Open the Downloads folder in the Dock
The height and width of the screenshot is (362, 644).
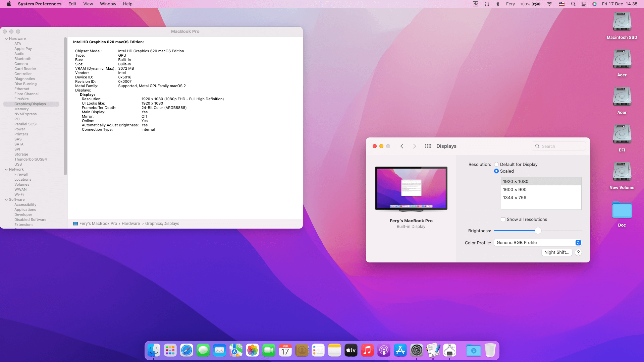473,350
